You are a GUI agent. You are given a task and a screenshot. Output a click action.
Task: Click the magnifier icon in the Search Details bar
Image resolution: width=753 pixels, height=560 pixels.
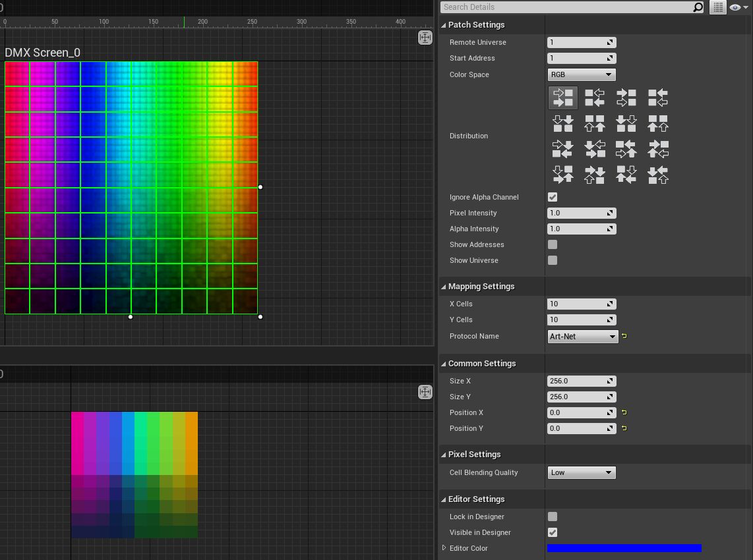697,7
